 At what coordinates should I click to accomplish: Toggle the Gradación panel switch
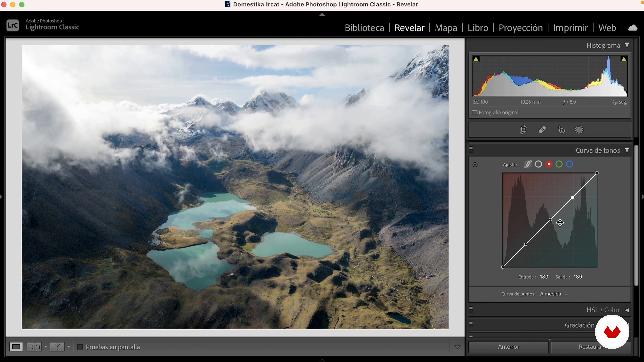tap(471, 324)
